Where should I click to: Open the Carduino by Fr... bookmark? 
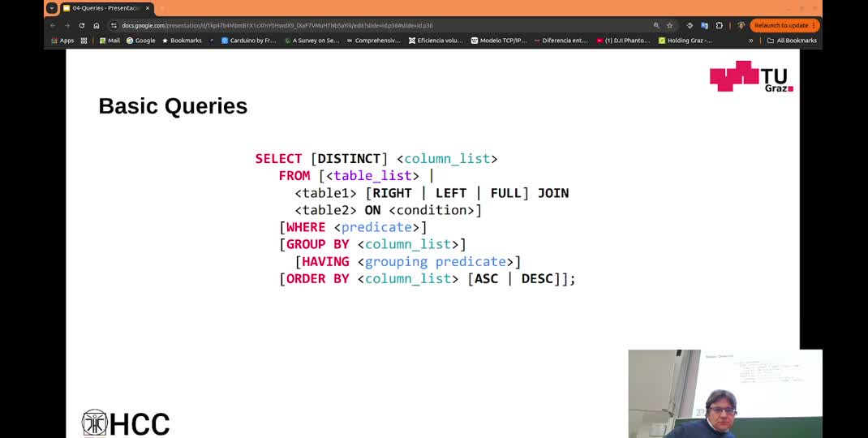[248, 41]
